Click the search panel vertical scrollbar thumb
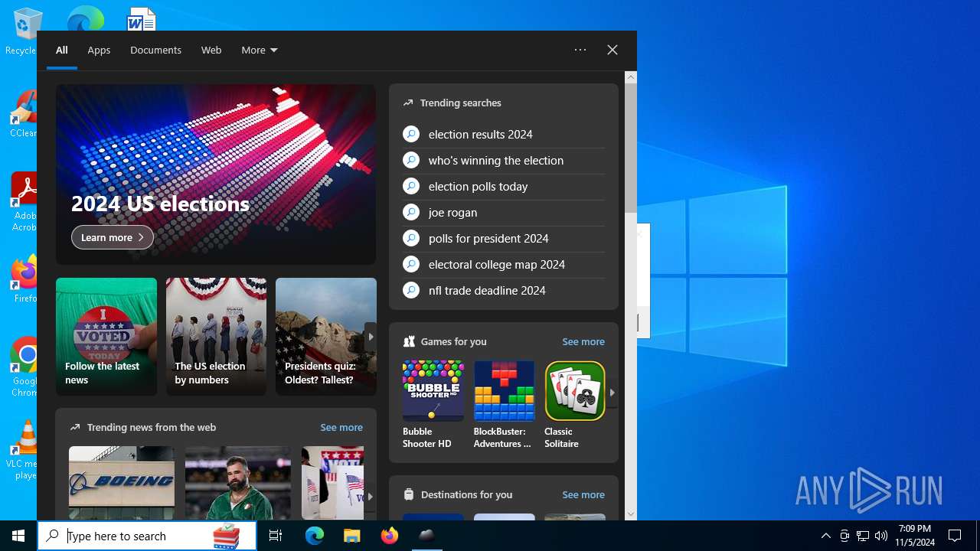Screen dimensions: 980x551 [x=631, y=148]
